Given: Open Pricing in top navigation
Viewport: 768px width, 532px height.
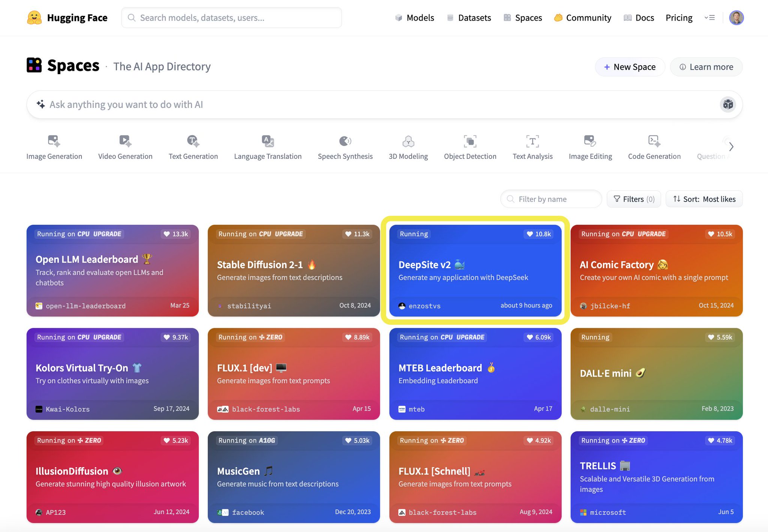Looking at the screenshot, I should tap(679, 18).
